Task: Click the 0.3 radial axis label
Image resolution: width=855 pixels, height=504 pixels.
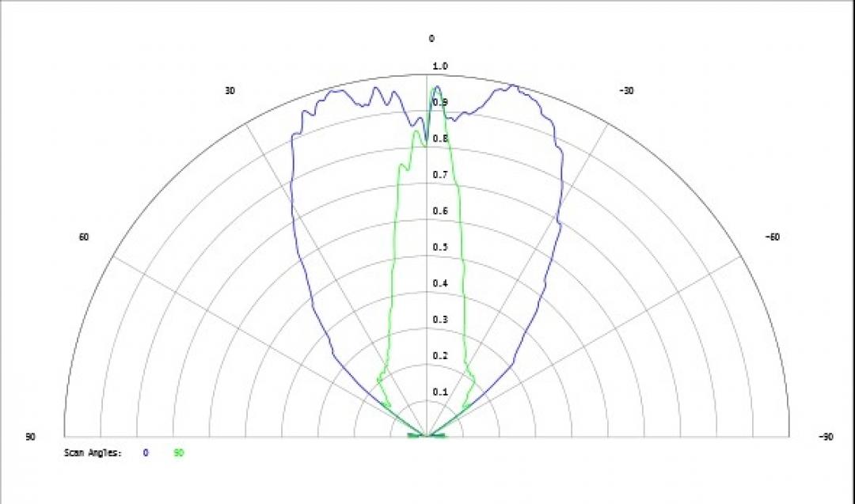Action: pyautogui.click(x=440, y=320)
